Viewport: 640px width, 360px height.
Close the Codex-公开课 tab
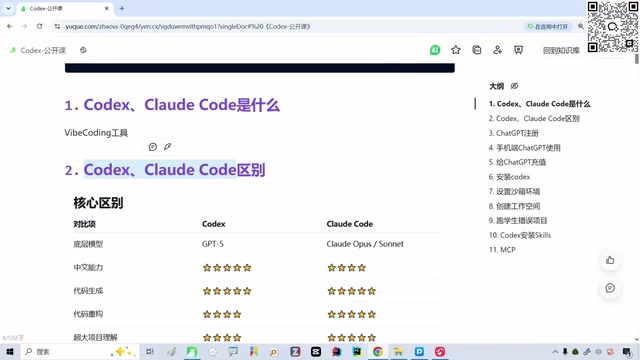coord(107,8)
